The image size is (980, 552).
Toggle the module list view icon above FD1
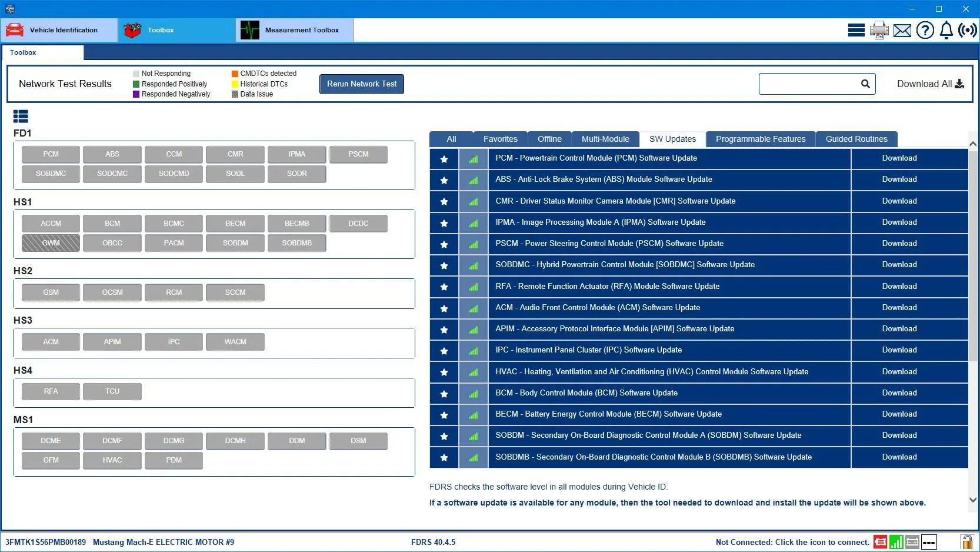(x=21, y=117)
